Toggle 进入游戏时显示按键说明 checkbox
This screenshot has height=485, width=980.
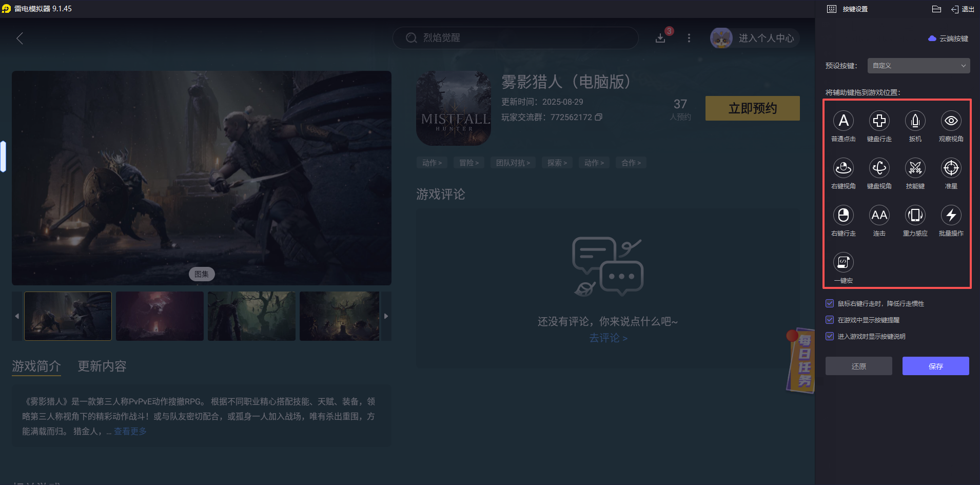click(x=830, y=336)
